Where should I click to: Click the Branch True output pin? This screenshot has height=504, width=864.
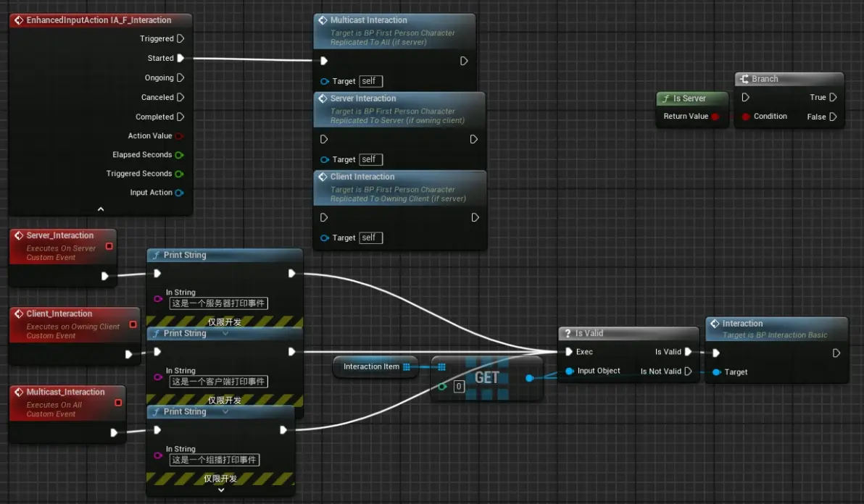pyautogui.click(x=833, y=97)
